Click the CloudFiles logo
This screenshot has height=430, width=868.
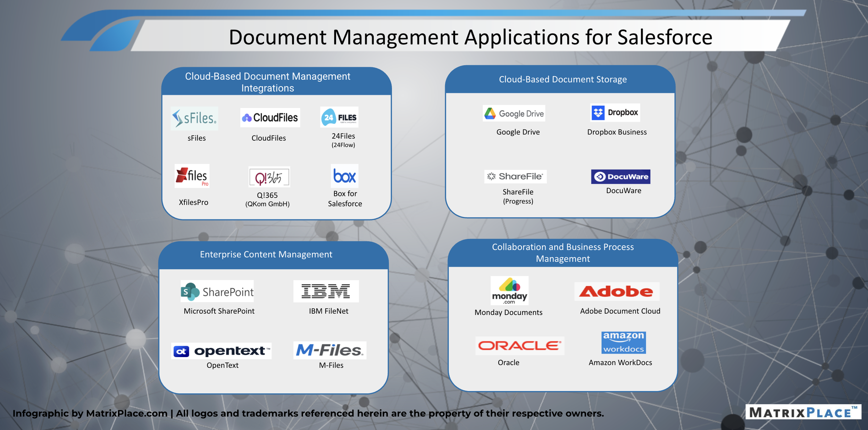pyautogui.click(x=270, y=118)
